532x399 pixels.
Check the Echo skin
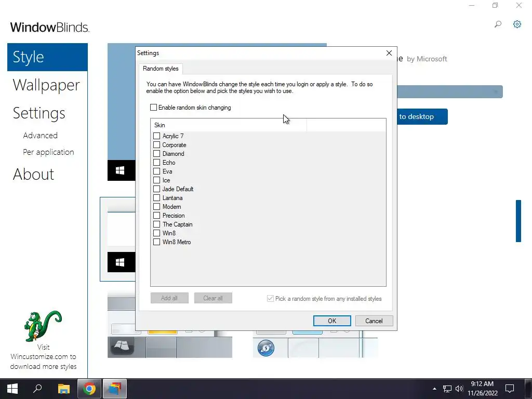[x=156, y=163]
